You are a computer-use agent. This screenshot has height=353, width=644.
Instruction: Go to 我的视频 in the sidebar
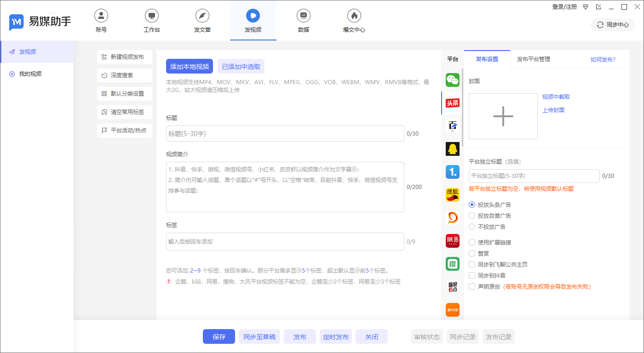(x=30, y=74)
